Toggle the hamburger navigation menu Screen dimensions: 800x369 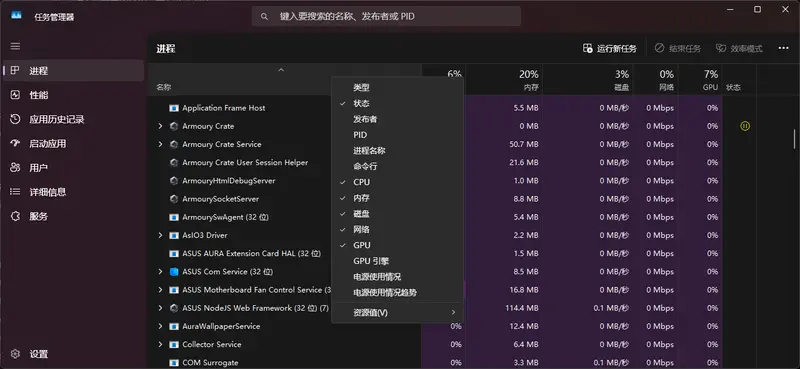click(x=15, y=46)
